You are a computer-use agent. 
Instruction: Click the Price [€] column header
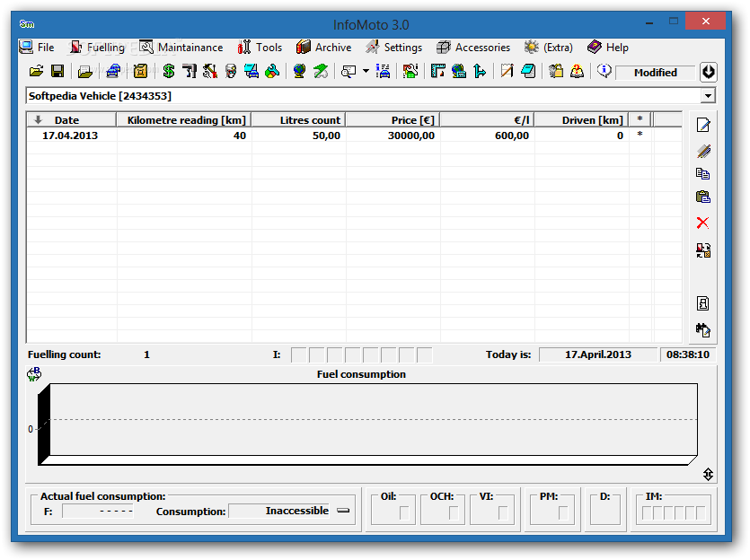(x=393, y=120)
